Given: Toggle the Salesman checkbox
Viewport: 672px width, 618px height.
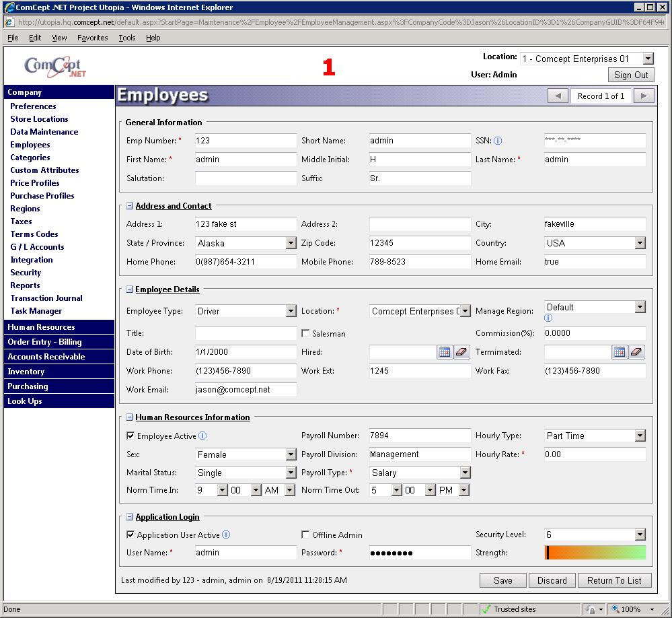Looking at the screenshot, I should (305, 334).
